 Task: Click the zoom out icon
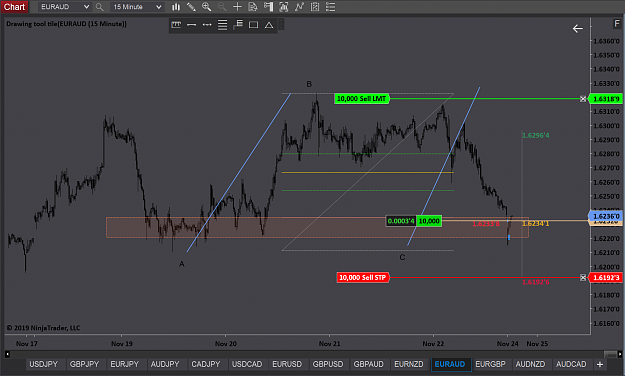tap(222, 7)
